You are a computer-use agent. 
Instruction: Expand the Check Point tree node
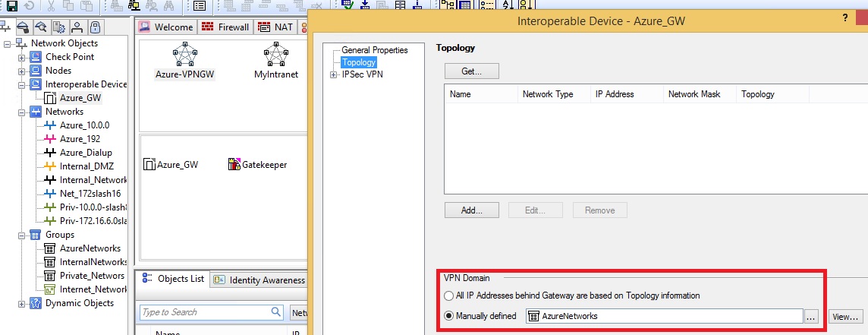pos(21,57)
